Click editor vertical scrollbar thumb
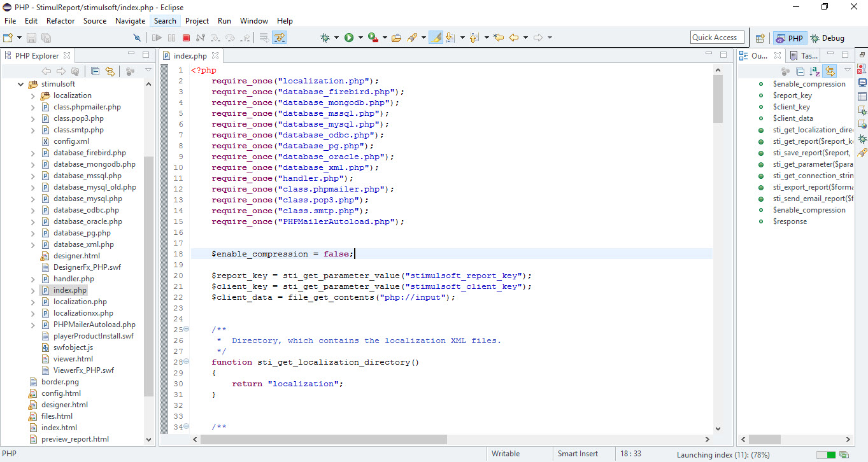 point(718,99)
